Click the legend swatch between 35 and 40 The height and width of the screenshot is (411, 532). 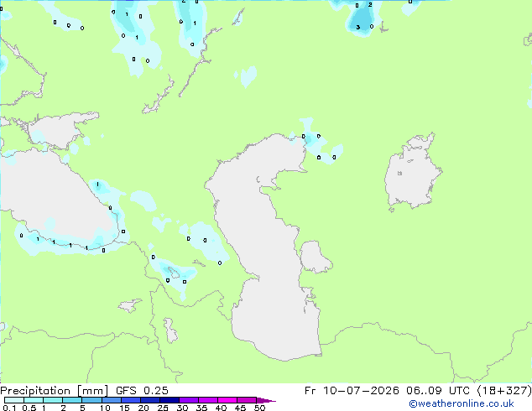tap(207, 400)
